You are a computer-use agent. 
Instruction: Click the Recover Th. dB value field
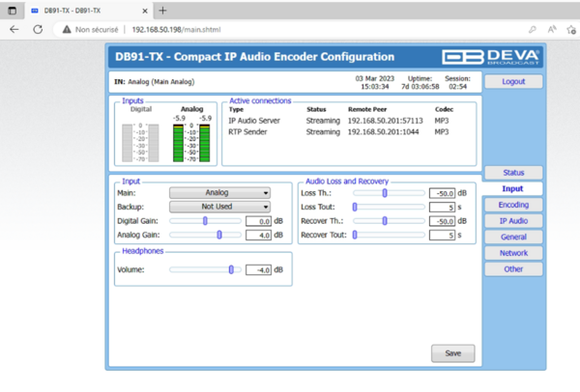coord(442,221)
